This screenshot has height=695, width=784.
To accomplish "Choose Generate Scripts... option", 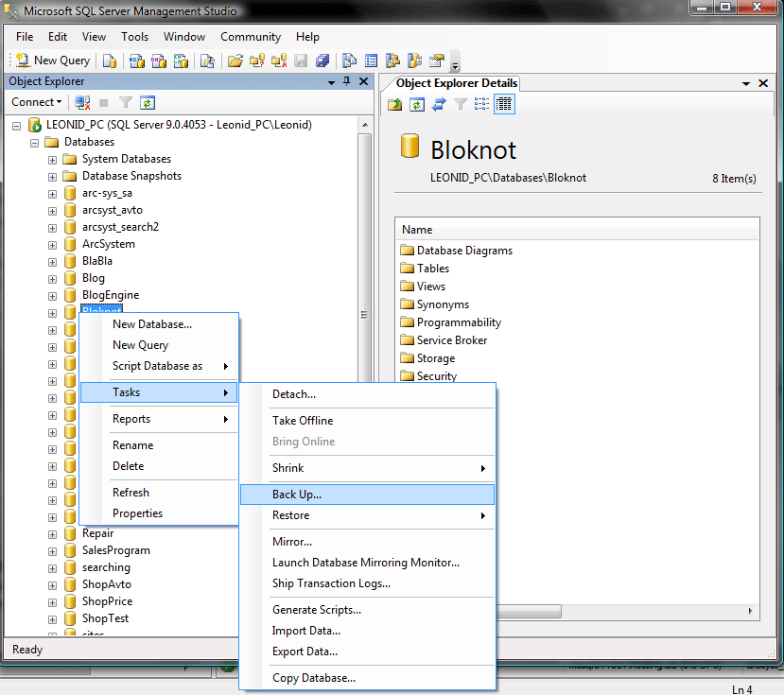I will coord(368,610).
